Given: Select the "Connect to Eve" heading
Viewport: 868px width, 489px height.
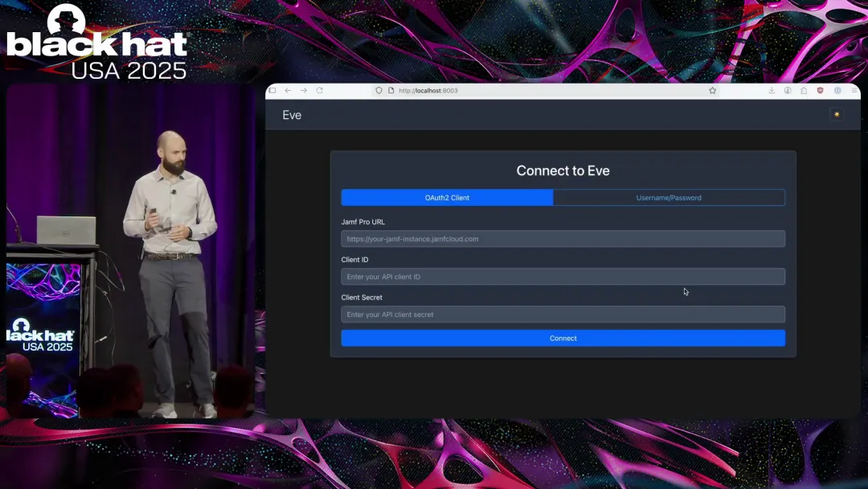Looking at the screenshot, I should tap(563, 171).
